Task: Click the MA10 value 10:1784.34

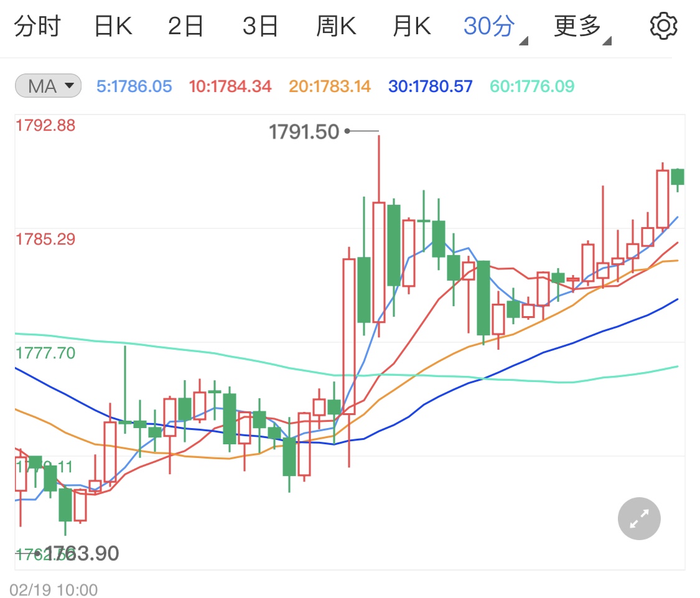Action: click(x=230, y=86)
